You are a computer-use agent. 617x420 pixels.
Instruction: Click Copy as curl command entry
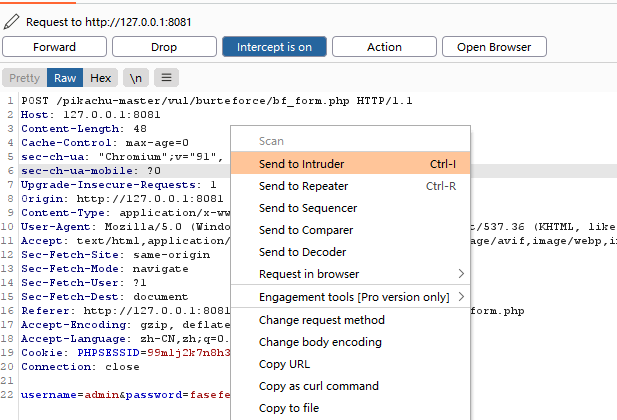click(x=319, y=386)
